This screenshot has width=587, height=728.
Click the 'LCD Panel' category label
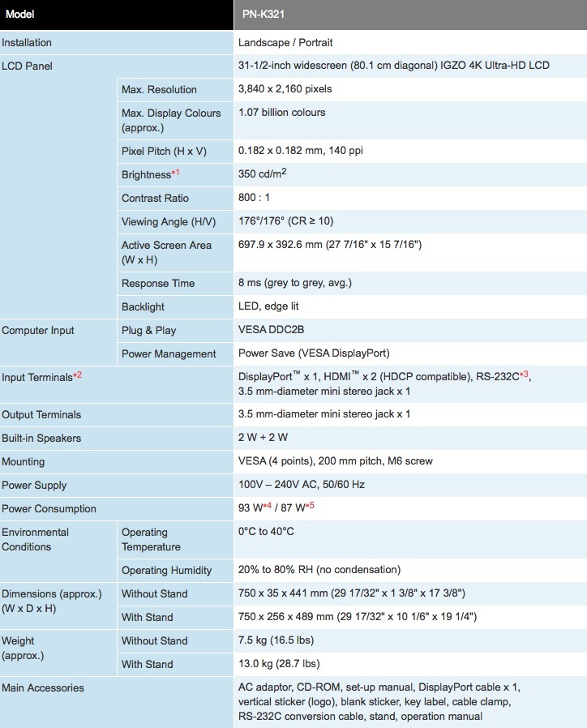(x=27, y=66)
